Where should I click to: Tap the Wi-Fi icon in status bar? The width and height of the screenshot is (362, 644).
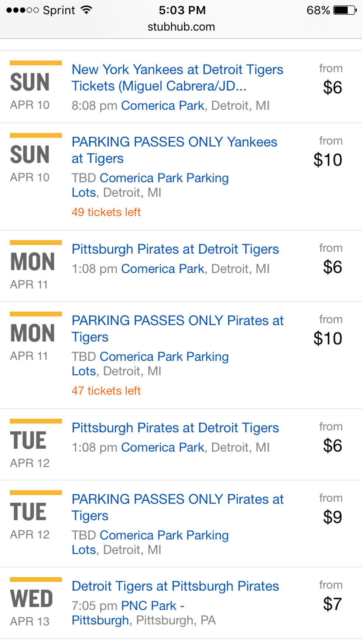click(x=86, y=10)
